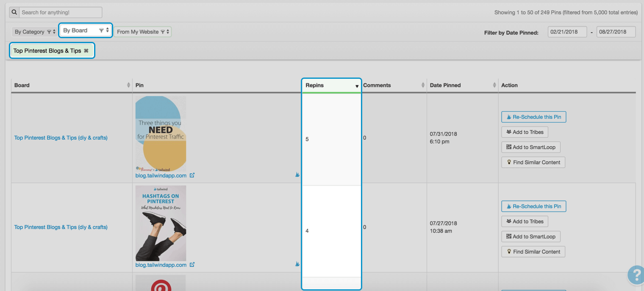
Task: Edit the start date 02/21/2018
Action: [x=567, y=32]
